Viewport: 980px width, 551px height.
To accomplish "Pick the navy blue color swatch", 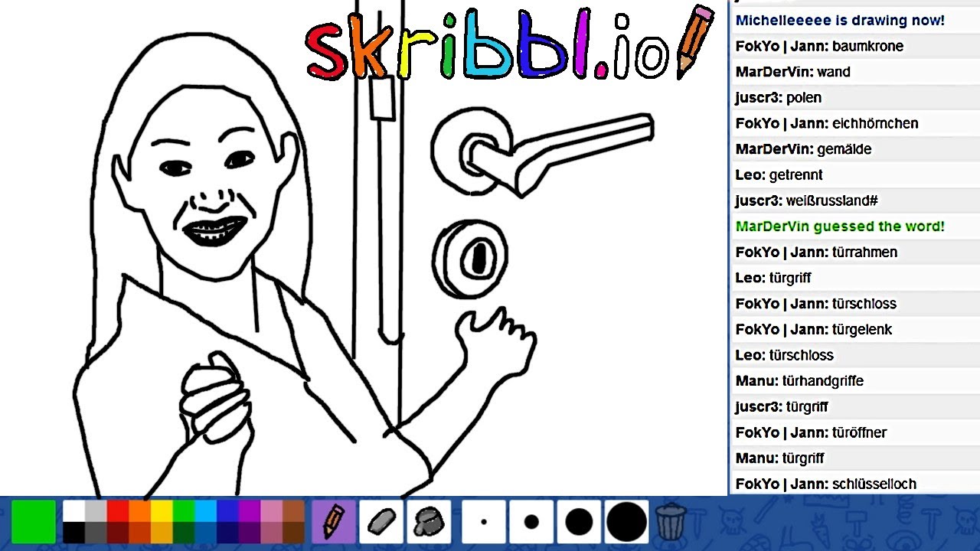I will click(228, 533).
